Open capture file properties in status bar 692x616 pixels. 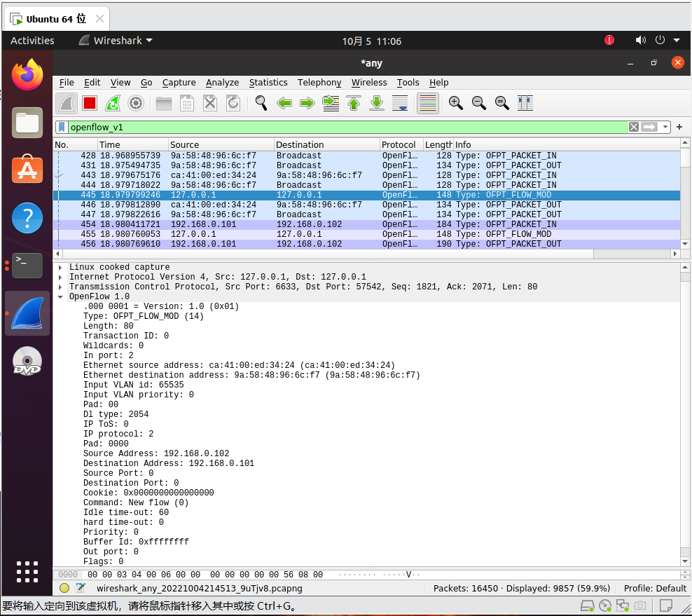81,588
